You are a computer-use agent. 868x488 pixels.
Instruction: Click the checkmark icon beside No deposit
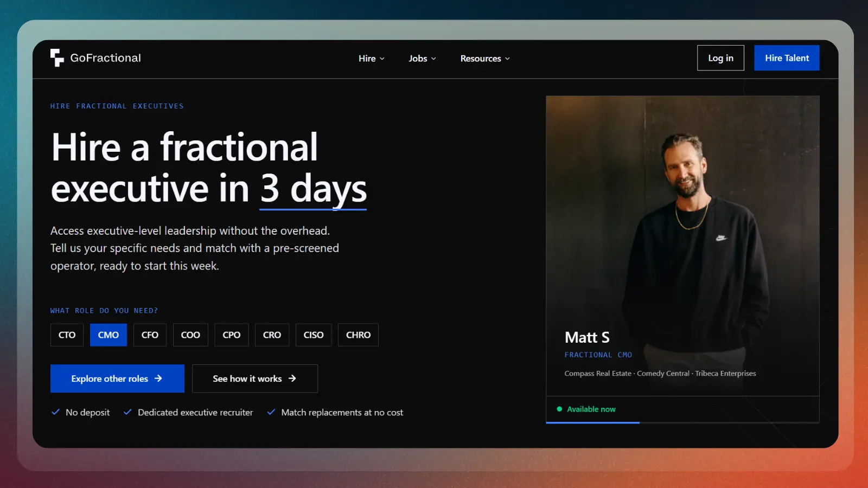55,412
